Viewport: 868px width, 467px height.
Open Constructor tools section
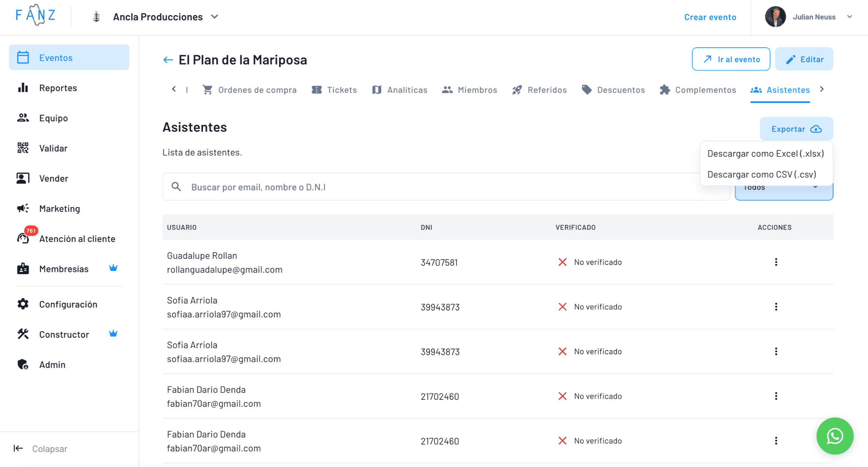64,334
